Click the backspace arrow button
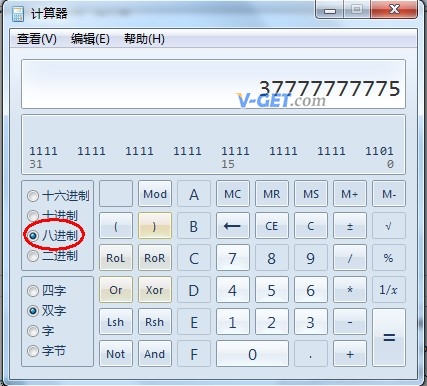The height and width of the screenshot is (386, 427). (233, 226)
